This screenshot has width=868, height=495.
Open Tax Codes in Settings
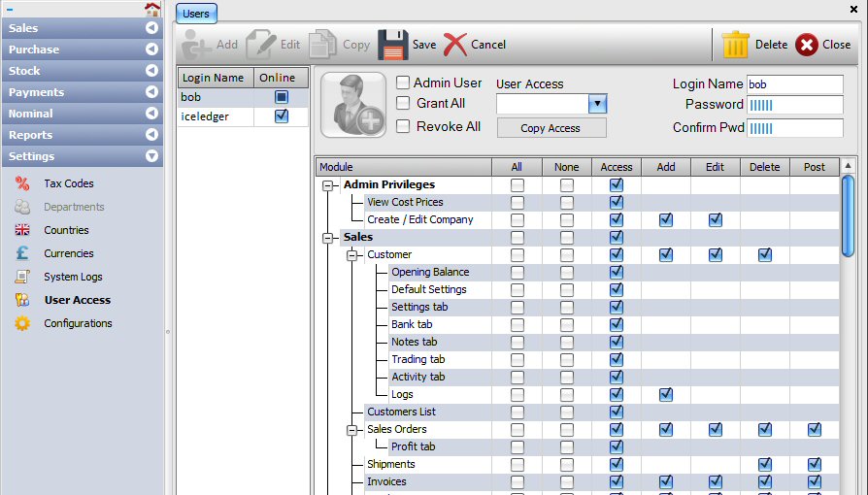[x=68, y=183]
